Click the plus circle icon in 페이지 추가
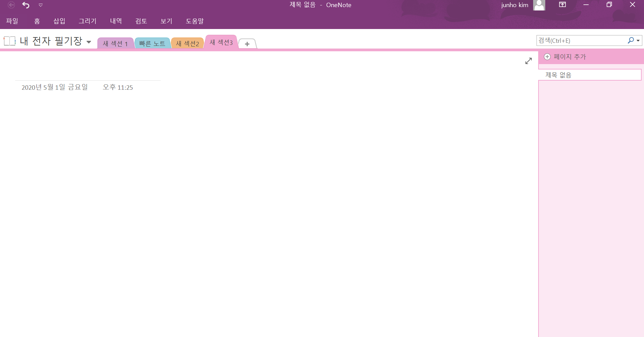This screenshot has width=644, height=337. pyautogui.click(x=547, y=57)
